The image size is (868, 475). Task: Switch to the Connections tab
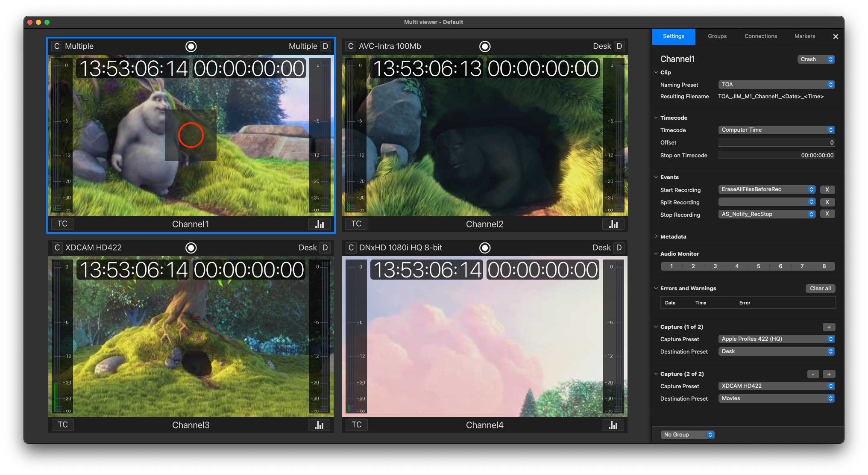pyautogui.click(x=761, y=36)
